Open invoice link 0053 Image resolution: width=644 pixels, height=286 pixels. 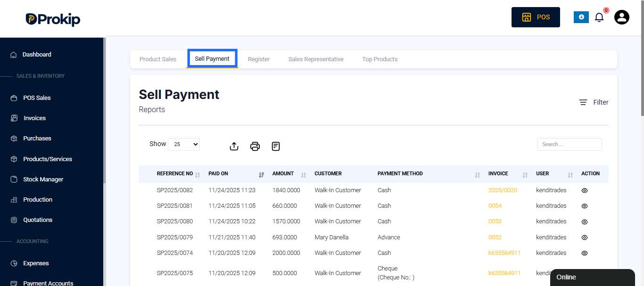(495, 221)
